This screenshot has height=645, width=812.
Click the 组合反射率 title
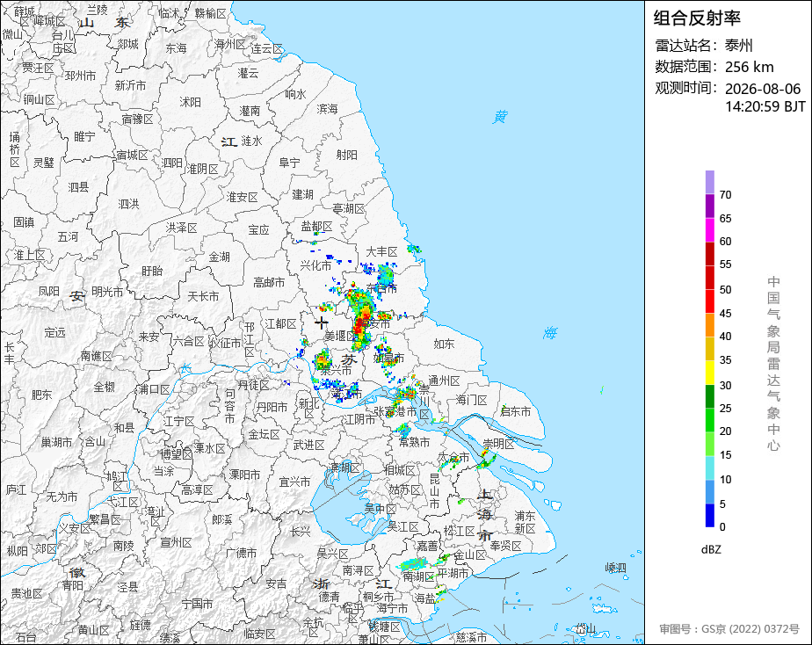pyautogui.click(x=697, y=18)
